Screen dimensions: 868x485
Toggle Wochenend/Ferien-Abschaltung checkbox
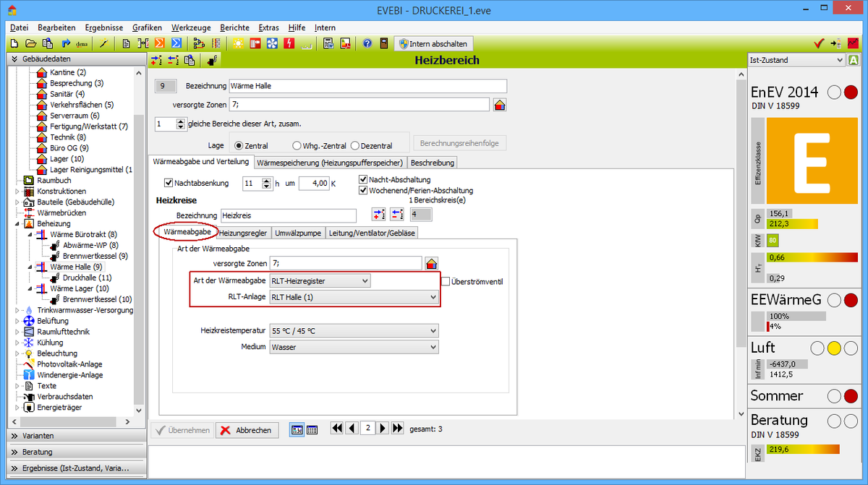[x=363, y=190]
